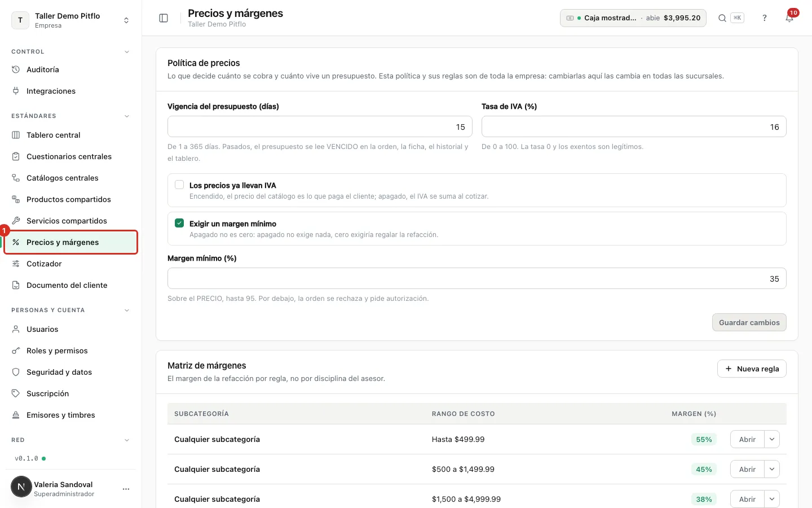
Task: Click the Seguridad y datos shield icon
Action: 16,372
